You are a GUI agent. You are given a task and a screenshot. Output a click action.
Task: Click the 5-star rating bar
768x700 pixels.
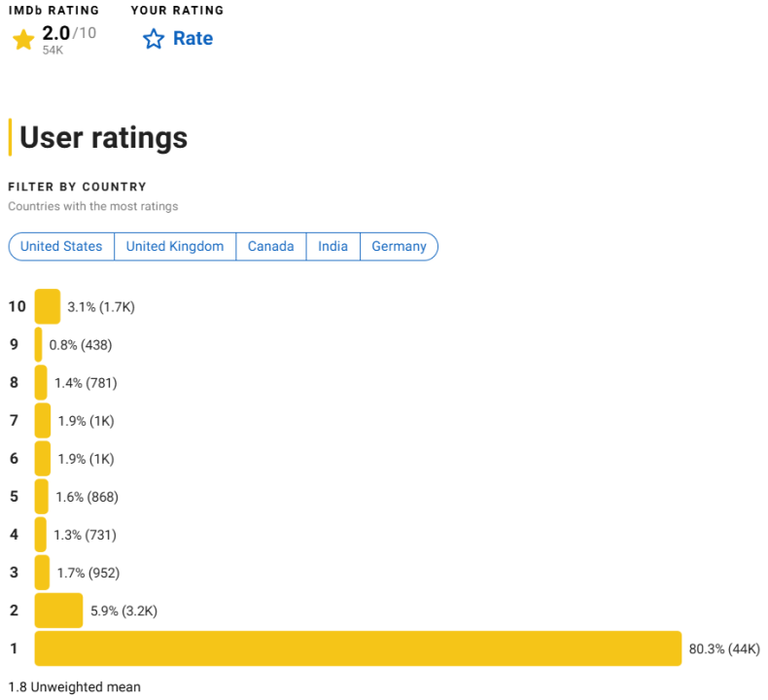tap(41, 496)
